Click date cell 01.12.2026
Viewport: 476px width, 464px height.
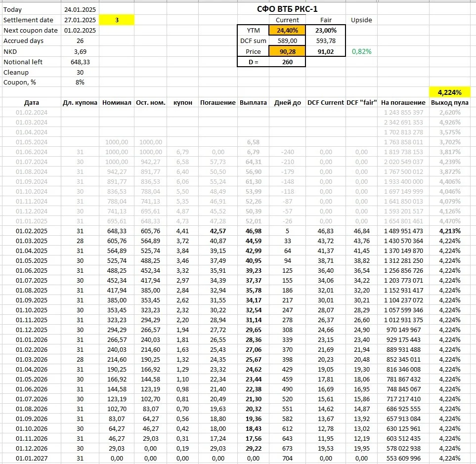coord(32,449)
